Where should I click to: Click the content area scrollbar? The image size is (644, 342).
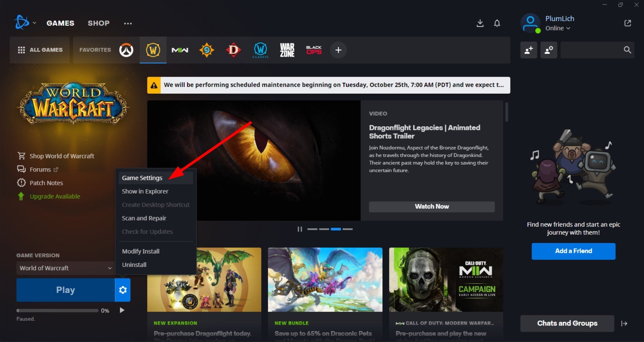[x=506, y=112]
